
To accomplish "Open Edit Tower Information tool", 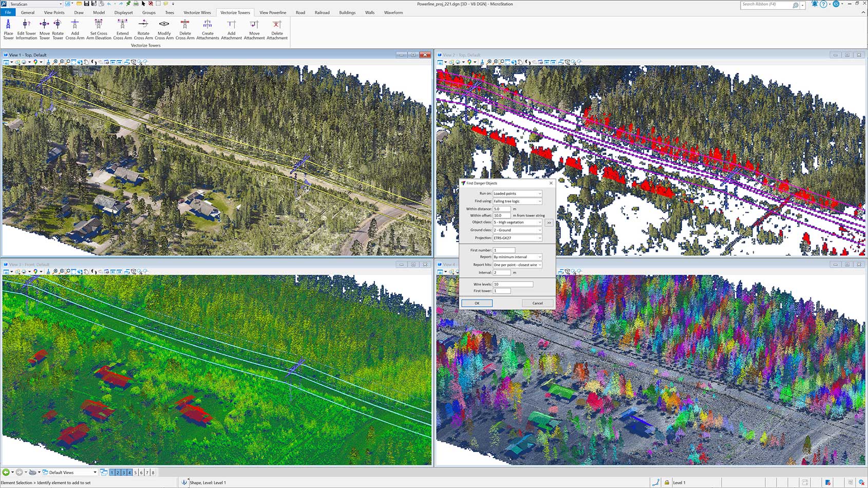I will coord(26,29).
